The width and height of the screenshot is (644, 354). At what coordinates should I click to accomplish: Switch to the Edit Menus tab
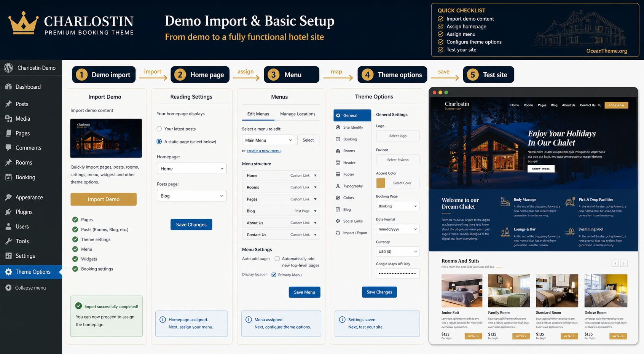coord(258,114)
